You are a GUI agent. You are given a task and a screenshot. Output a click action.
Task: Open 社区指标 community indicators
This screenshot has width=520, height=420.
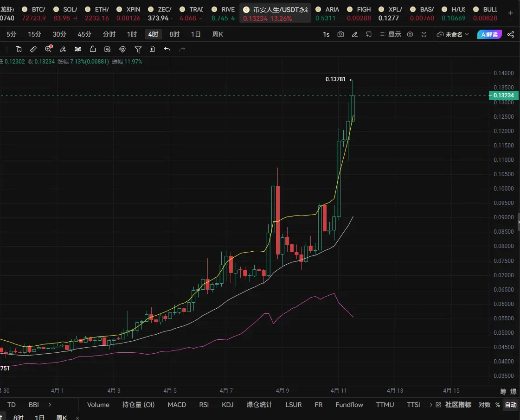click(x=458, y=404)
